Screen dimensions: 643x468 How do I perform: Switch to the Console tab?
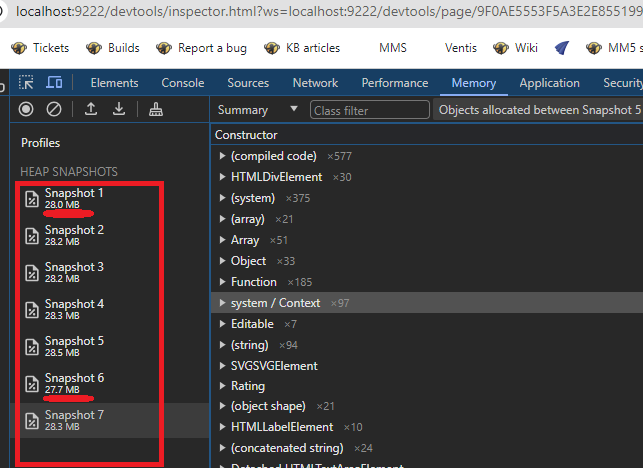coord(183,83)
